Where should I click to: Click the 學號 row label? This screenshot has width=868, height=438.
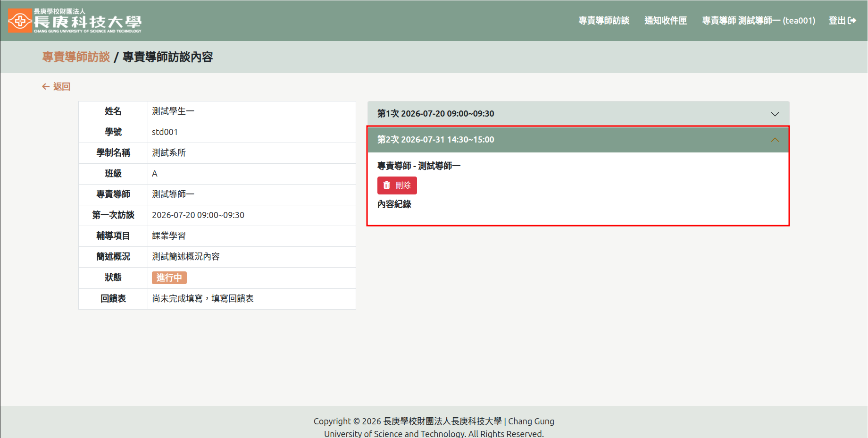(113, 132)
